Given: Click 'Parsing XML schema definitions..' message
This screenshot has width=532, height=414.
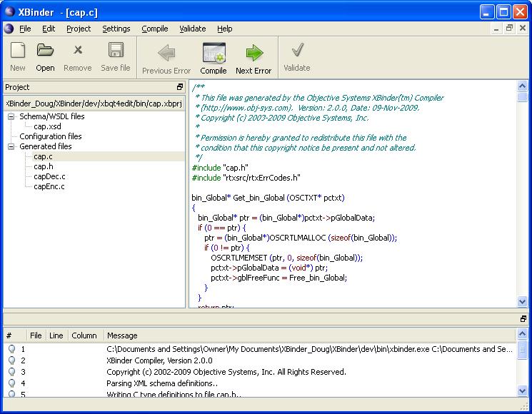Looking at the screenshot, I should pyautogui.click(x=162, y=383).
